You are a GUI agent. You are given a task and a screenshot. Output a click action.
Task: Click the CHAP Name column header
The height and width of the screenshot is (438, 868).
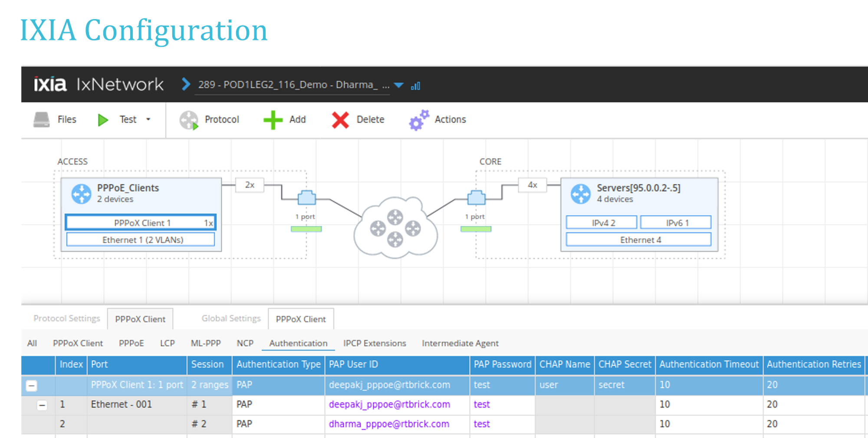pos(565,365)
